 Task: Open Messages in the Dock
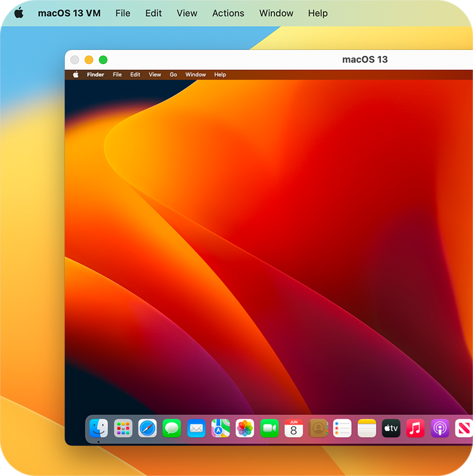click(172, 429)
